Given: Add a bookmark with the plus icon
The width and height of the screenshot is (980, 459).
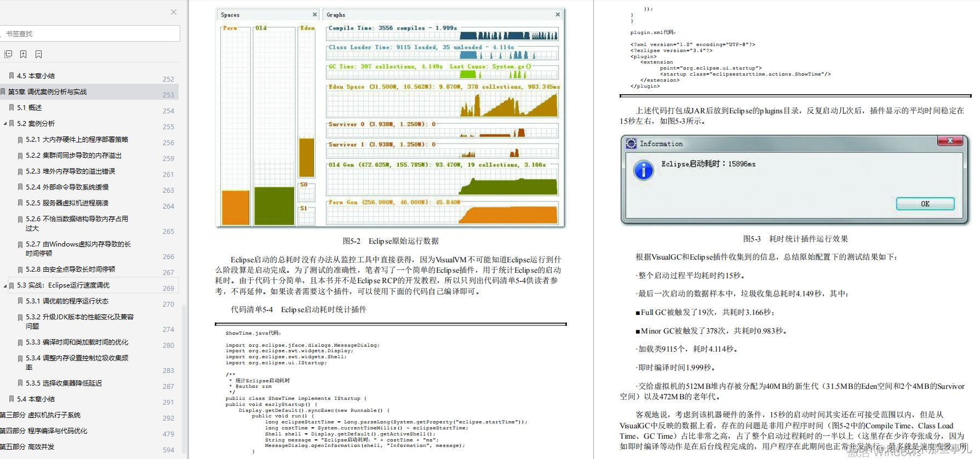Looking at the screenshot, I should tap(23, 54).
